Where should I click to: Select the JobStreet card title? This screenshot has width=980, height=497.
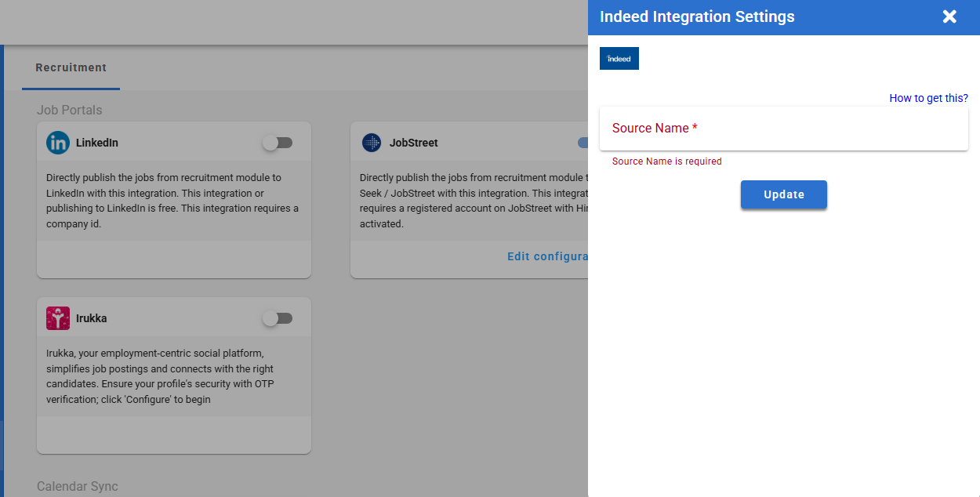pos(414,143)
